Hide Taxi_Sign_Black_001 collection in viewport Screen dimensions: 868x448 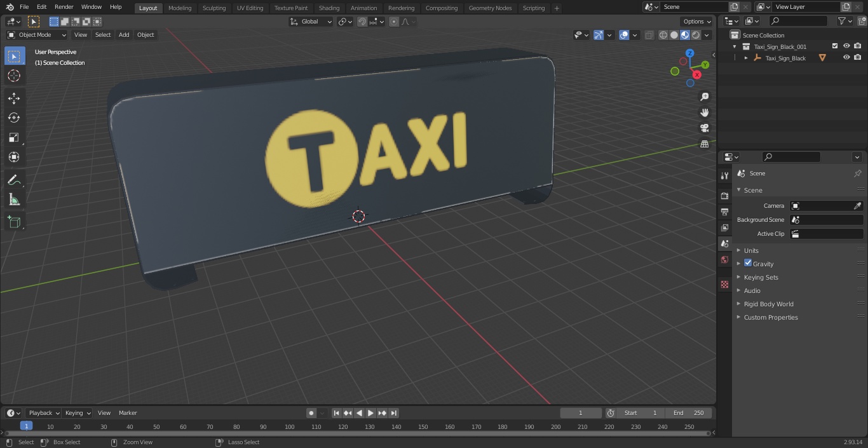(846, 46)
